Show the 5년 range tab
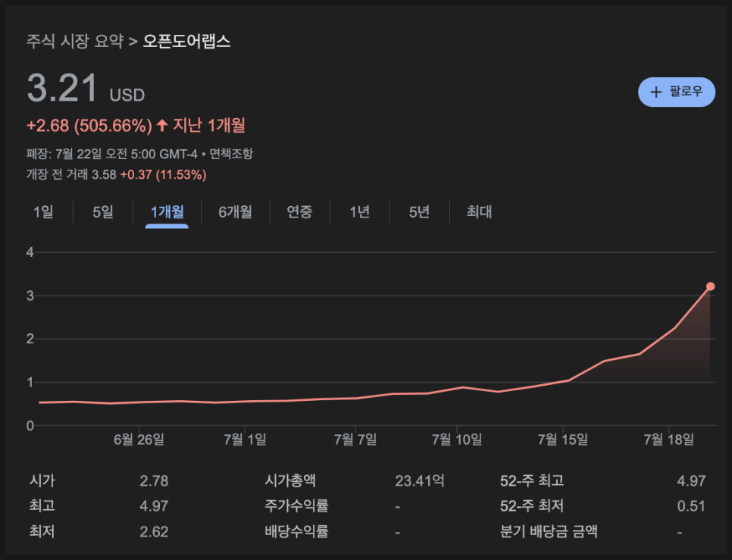This screenshot has width=732, height=560. tap(419, 212)
